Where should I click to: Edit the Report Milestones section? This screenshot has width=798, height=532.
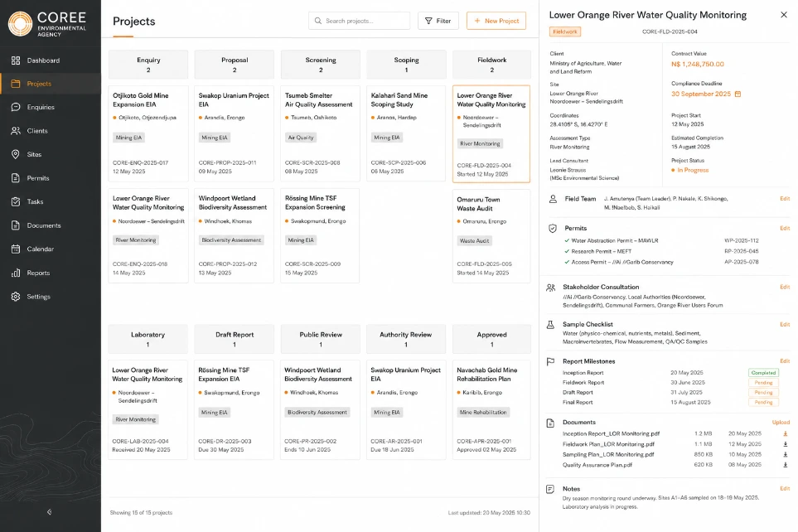(785, 361)
